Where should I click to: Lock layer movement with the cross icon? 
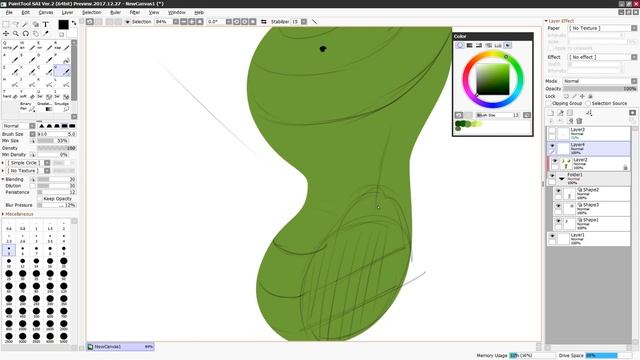(582, 96)
